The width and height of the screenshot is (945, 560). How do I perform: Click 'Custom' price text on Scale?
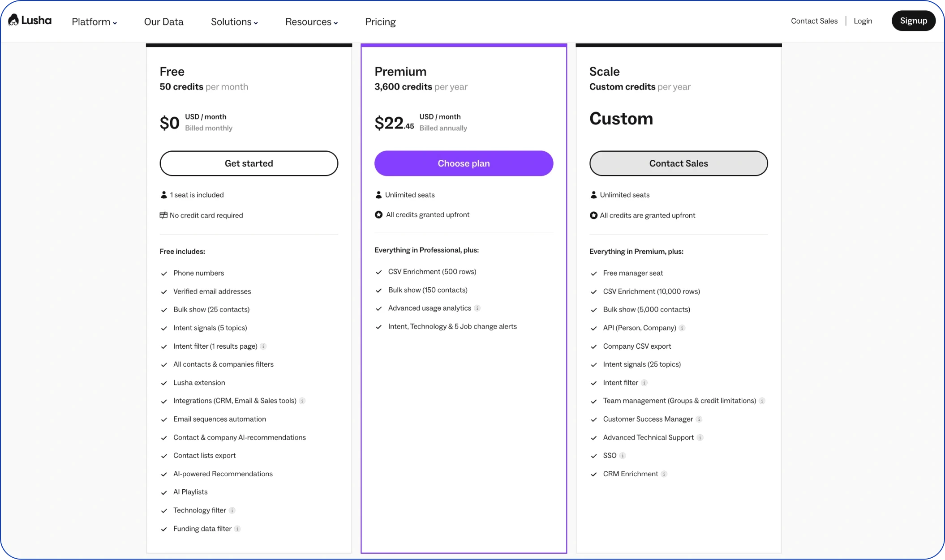tap(621, 119)
